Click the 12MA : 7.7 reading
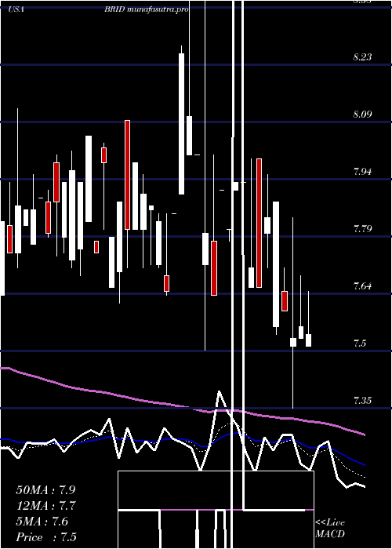Screen dimensions: 392x549 tap(45, 506)
